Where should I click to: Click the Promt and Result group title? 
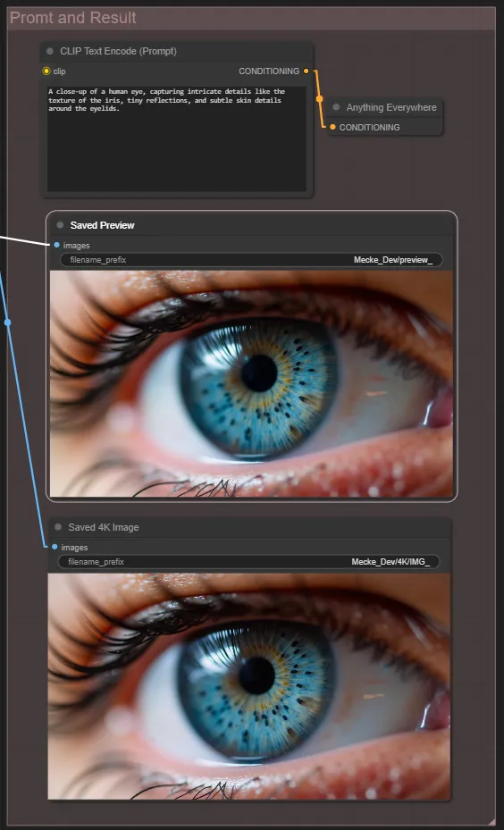(x=73, y=18)
